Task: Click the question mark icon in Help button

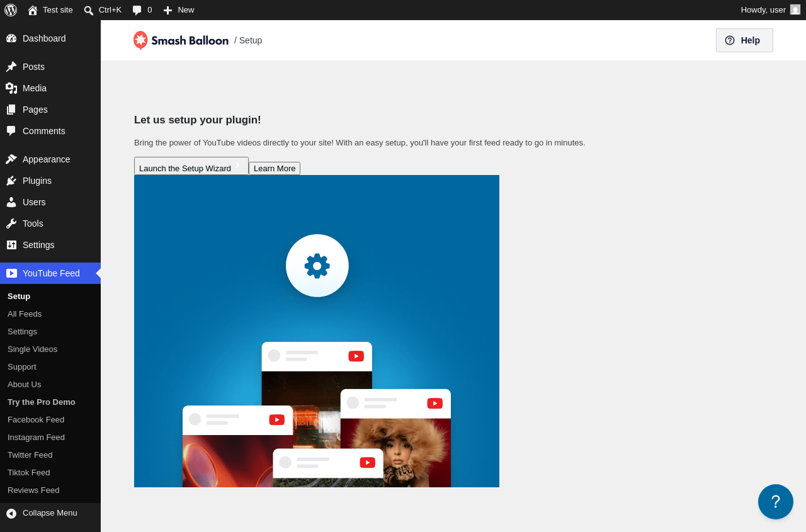Action: (730, 40)
